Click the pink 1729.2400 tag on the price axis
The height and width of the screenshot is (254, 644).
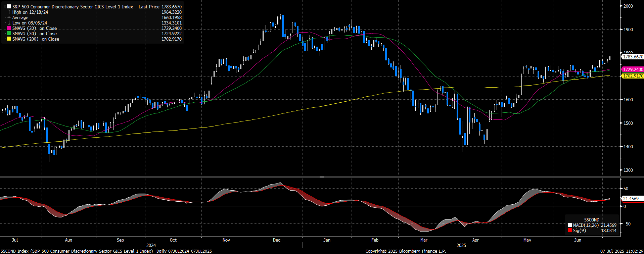pyautogui.click(x=633, y=69)
